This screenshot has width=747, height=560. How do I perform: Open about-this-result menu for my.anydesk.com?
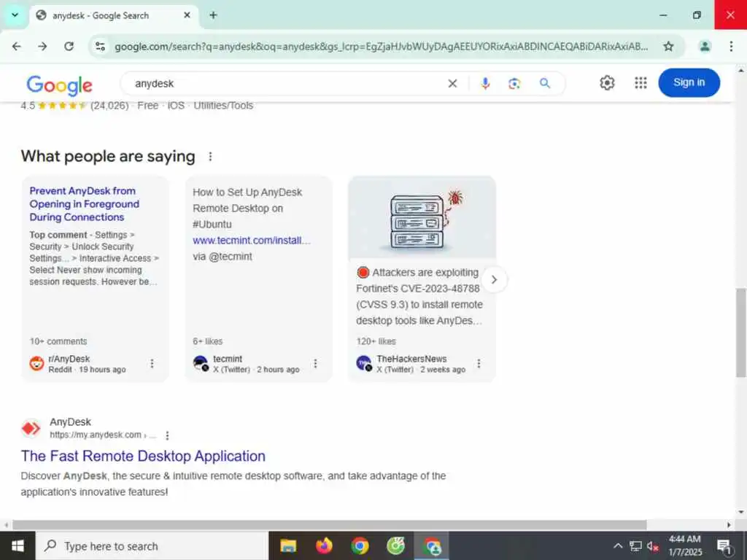point(167,435)
